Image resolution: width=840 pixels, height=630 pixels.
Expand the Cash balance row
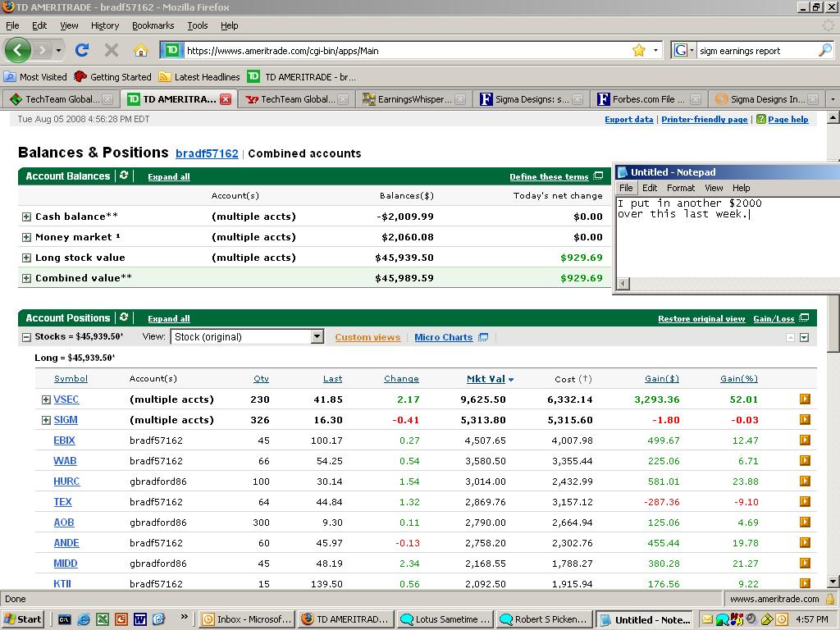tap(26, 217)
